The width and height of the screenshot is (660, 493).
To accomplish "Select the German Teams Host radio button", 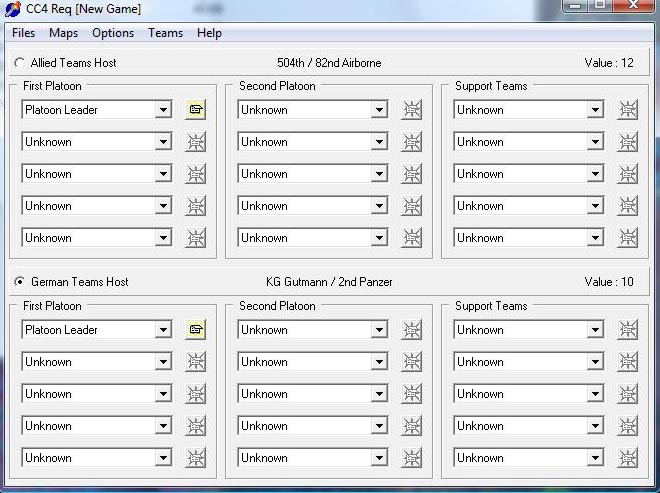I will [19, 282].
